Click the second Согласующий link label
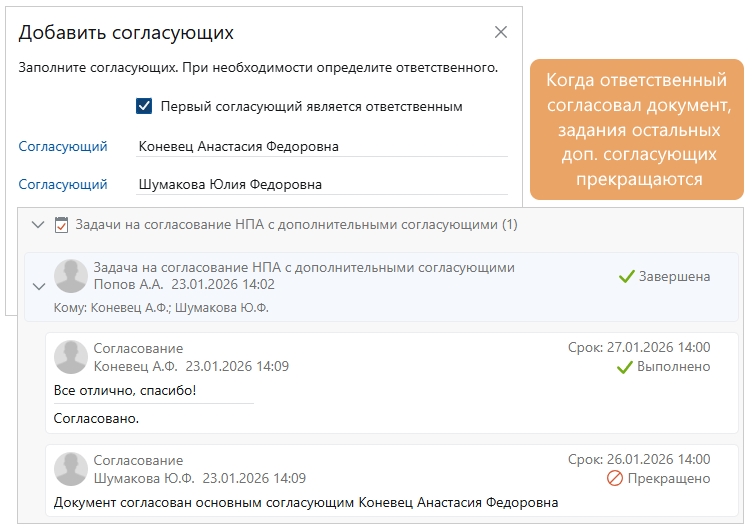Screen dimensions: 750x530 pos(63,184)
